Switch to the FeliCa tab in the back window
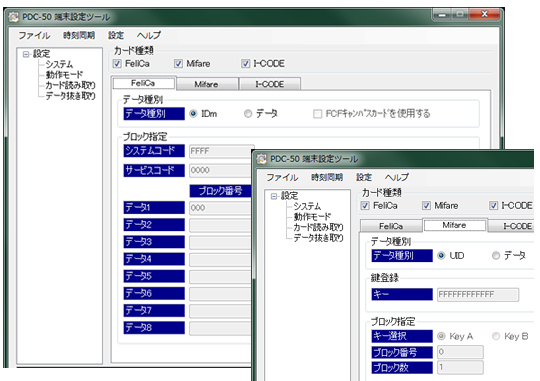The height and width of the screenshot is (381, 540). [x=143, y=83]
